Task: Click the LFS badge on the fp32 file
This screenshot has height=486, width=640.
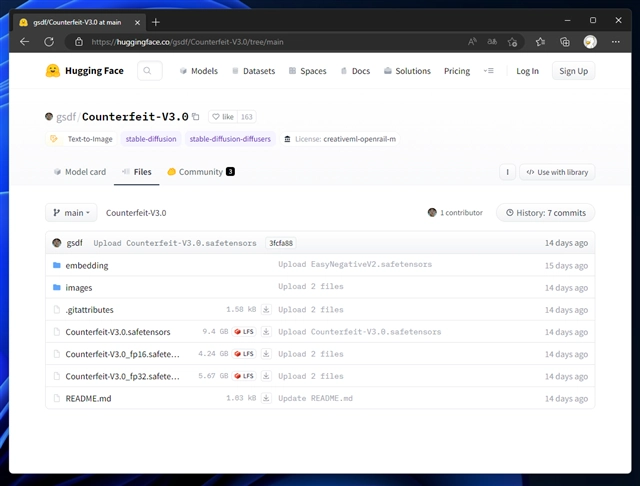Action: click(x=244, y=376)
